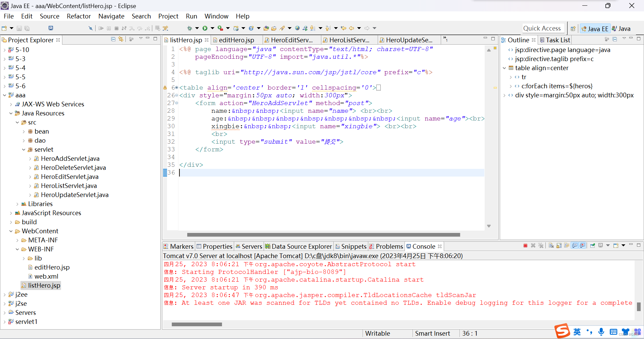Image resolution: width=644 pixels, height=339 pixels.
Task: Click the New Server toolbar icon
Action: click(x=236, y=29)
